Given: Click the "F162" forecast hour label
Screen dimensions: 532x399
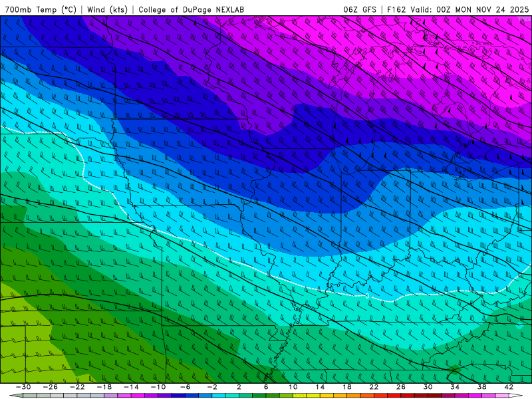Looking at the screenshot, I should 396,9.
